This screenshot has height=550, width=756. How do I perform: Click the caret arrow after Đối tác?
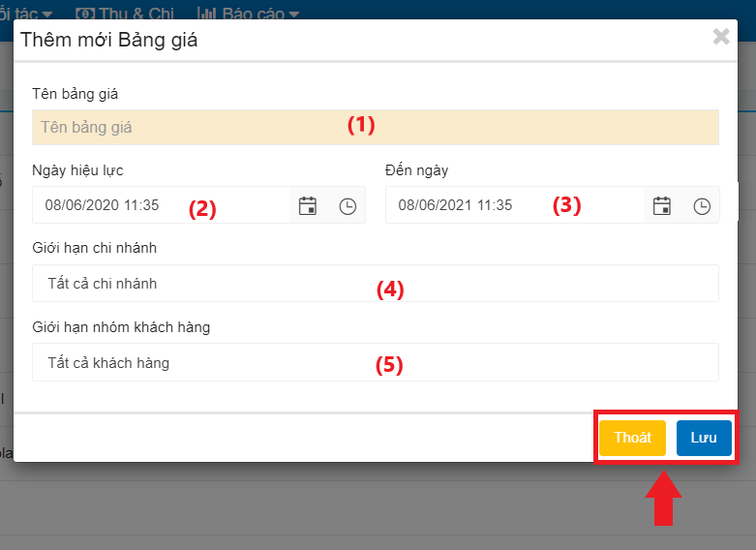coord(47,14)
